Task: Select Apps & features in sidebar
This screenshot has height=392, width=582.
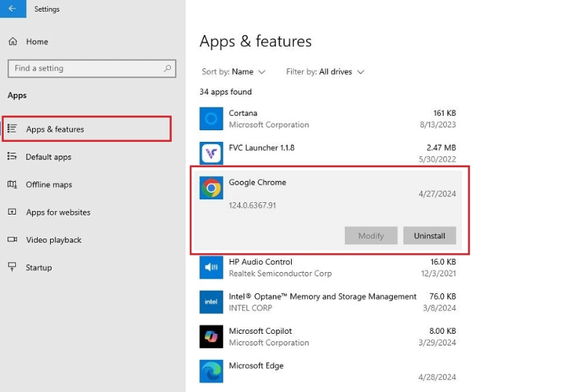Action: [55, 129]
